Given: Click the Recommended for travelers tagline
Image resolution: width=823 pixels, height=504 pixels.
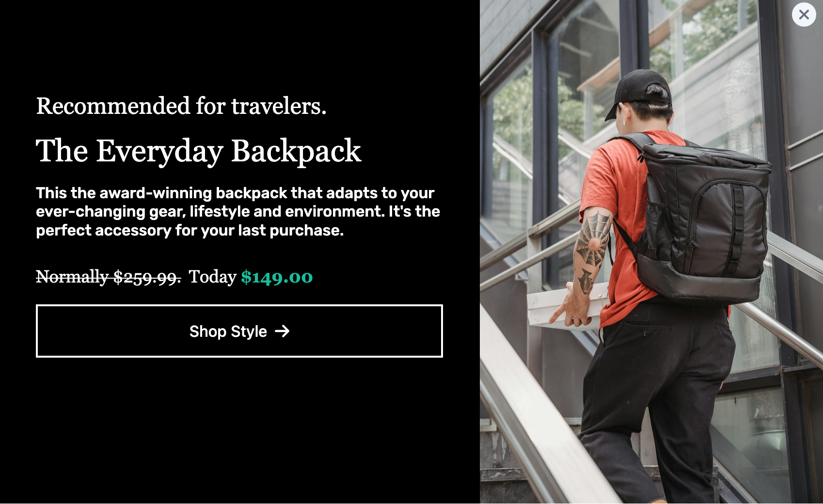Looking at the screenshot, I should (x=181, y=106).
